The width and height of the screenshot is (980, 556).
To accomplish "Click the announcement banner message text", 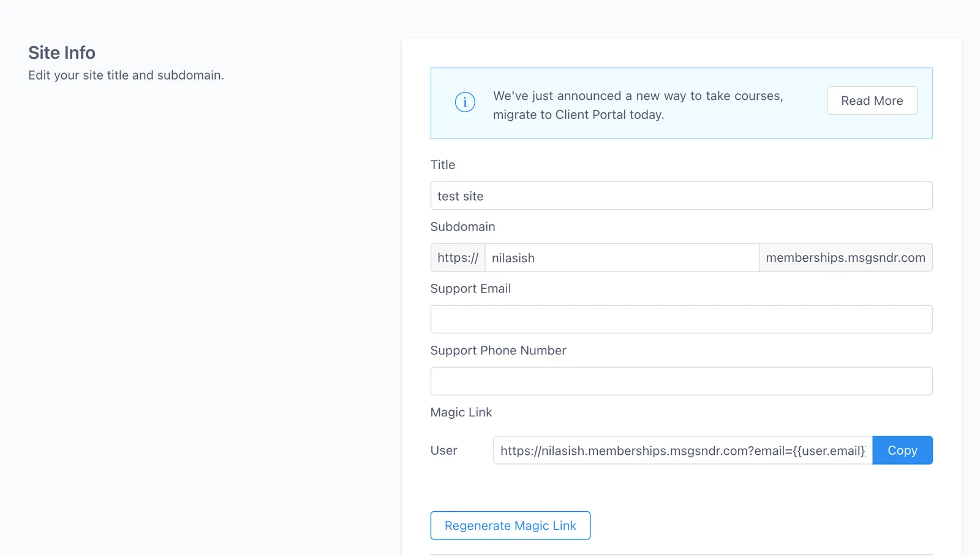I will (638, 105).
